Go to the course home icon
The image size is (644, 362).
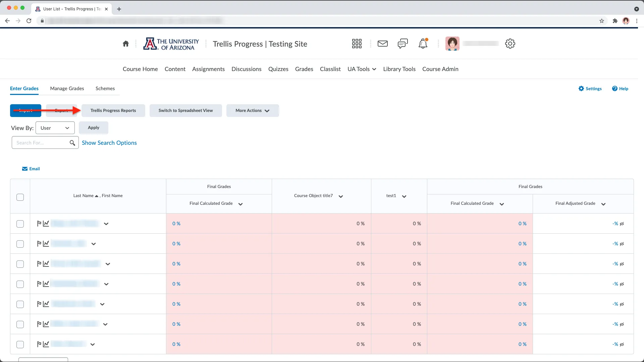coord(126,44)
